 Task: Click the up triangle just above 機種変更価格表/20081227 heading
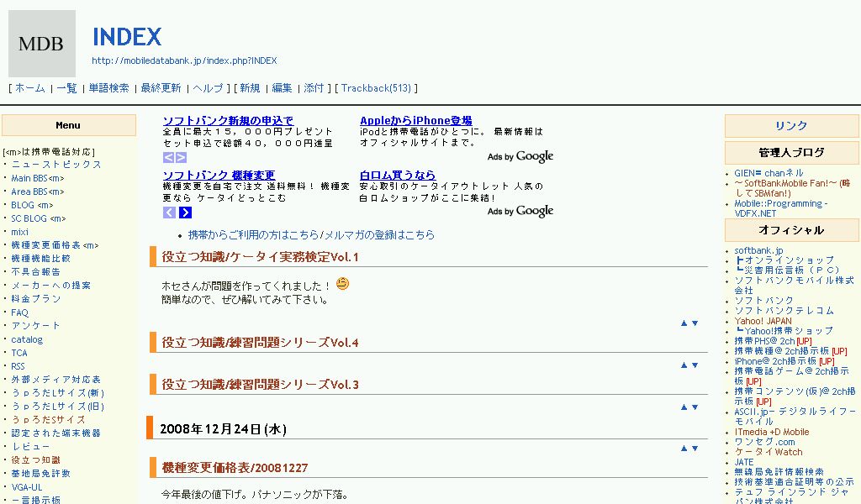(x=684, y=448)
